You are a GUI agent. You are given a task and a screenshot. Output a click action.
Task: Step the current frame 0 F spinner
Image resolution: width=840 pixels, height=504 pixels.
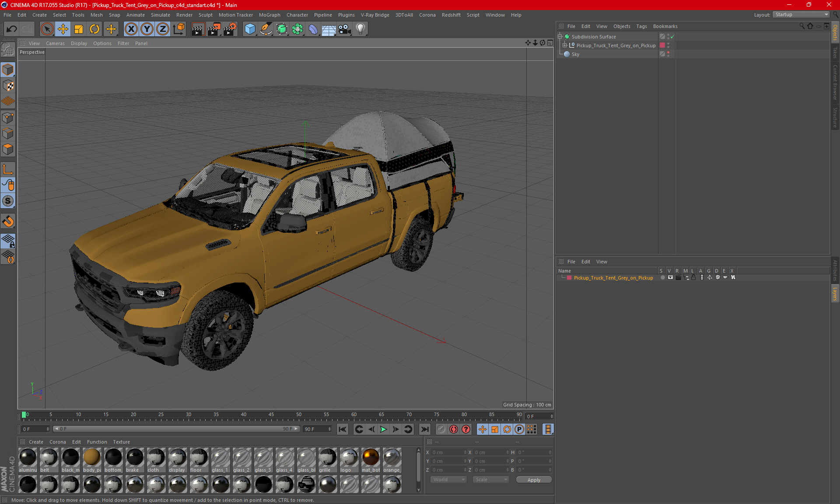[x=551, y=416]
